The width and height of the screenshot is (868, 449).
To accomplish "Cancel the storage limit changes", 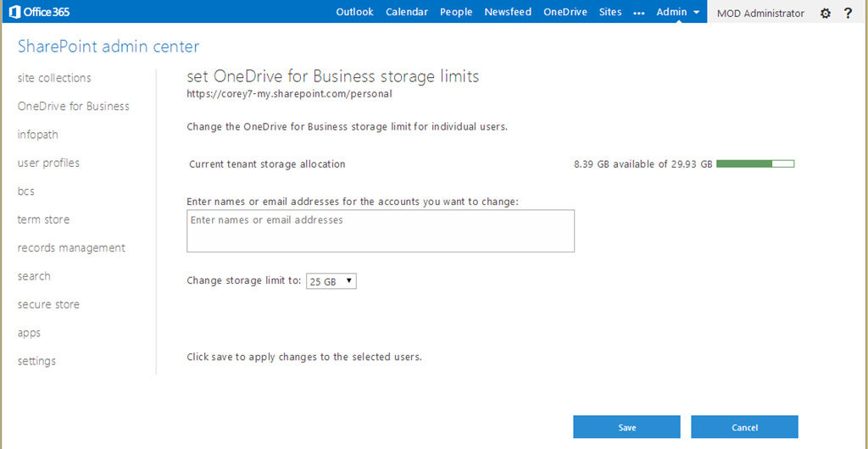I will coord(744,428).
